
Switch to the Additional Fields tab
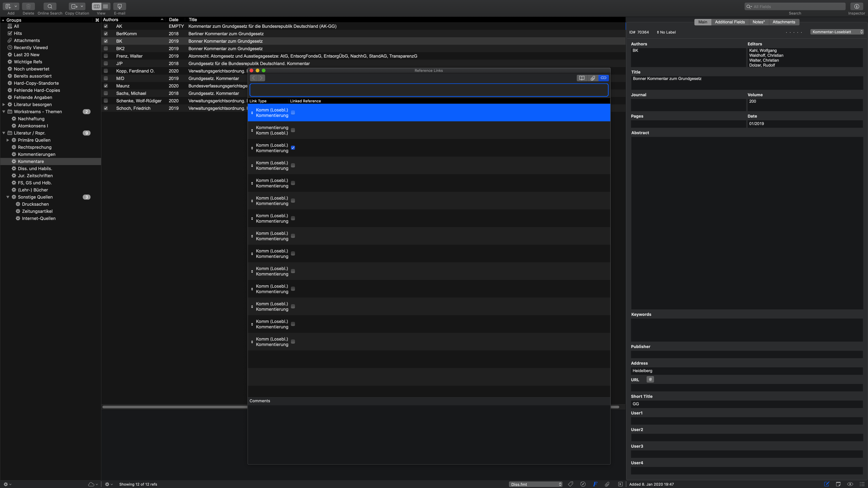[x=730, y=22]
